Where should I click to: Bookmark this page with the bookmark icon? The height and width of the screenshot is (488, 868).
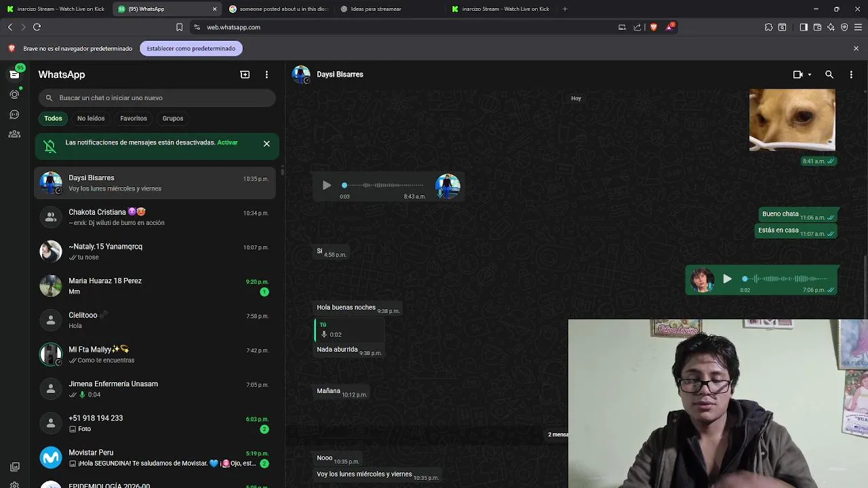[179, 27]
